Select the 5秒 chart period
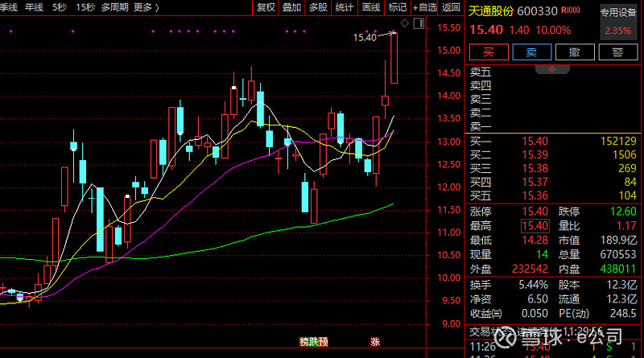Screen dimensions: 644x358 pyautogui.click(x=60, y=7)
